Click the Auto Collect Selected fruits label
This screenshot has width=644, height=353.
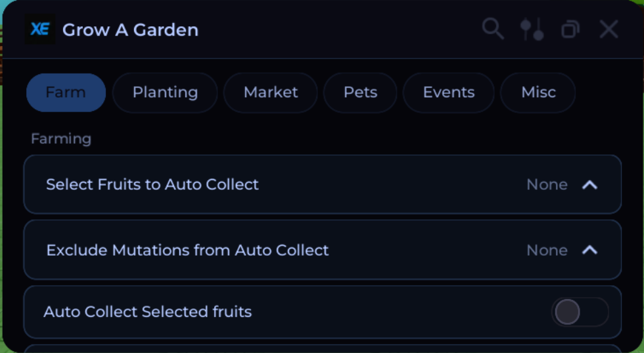[x=147, y=312]
